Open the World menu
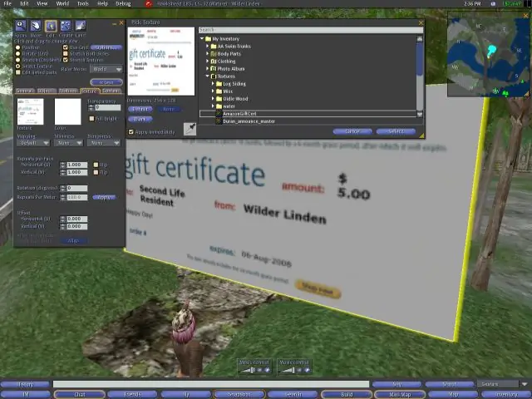This screenshot has width=532, height=399. tap(62, 3)
